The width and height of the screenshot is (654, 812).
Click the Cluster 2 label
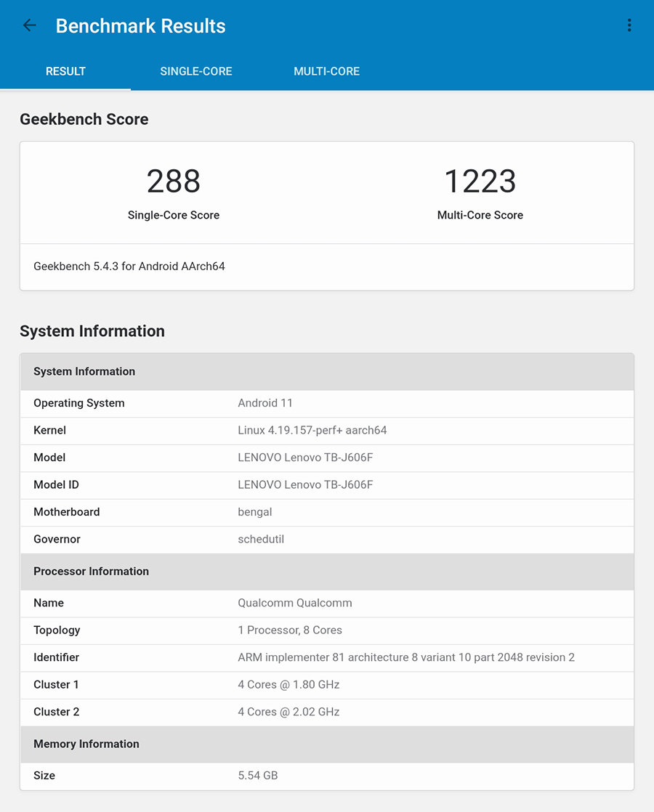[56, 712]
